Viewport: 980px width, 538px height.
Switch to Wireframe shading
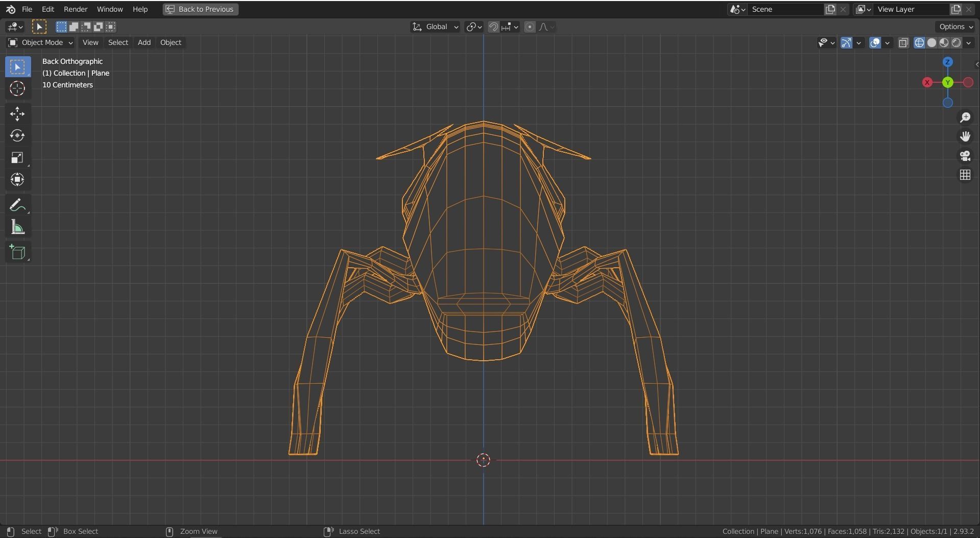pos(919,43)
